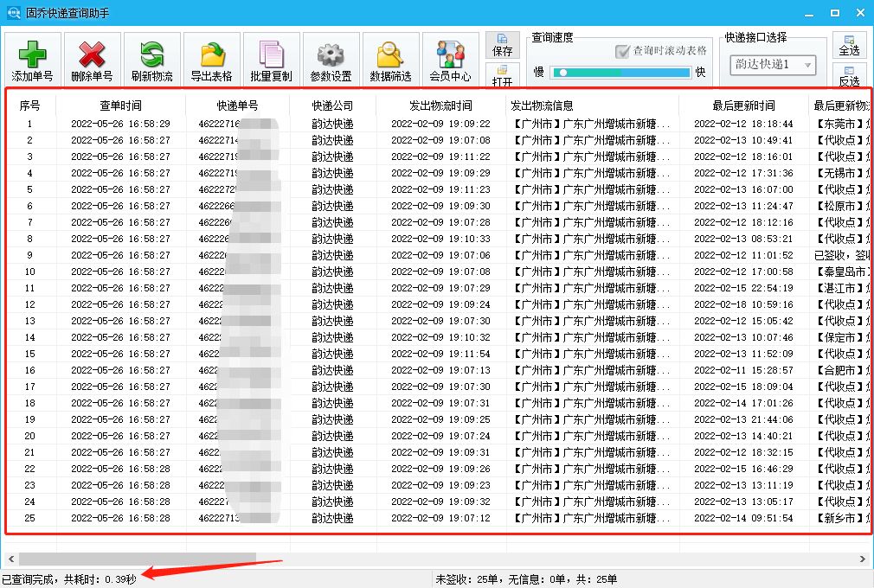Image resolution: width=874 pixels, height=588 pixels.
Task: Click horizontal scrollbar right arrow
Action: pos(863,559)
